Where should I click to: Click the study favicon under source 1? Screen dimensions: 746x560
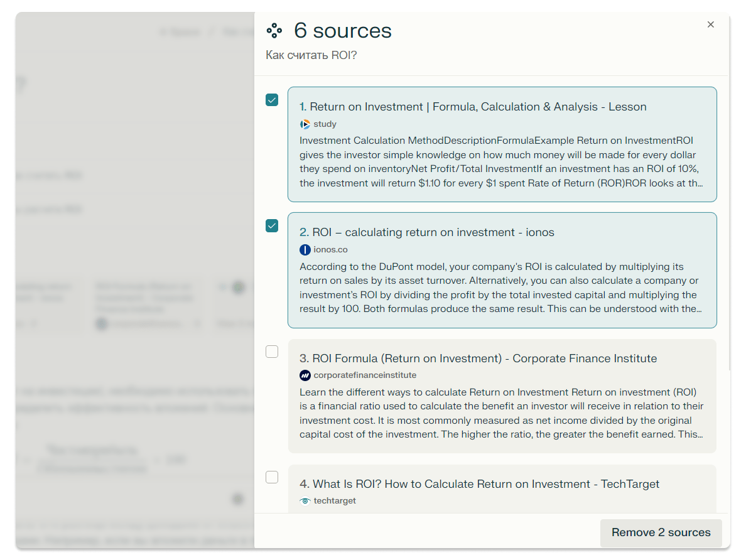[x=305, y=124]
